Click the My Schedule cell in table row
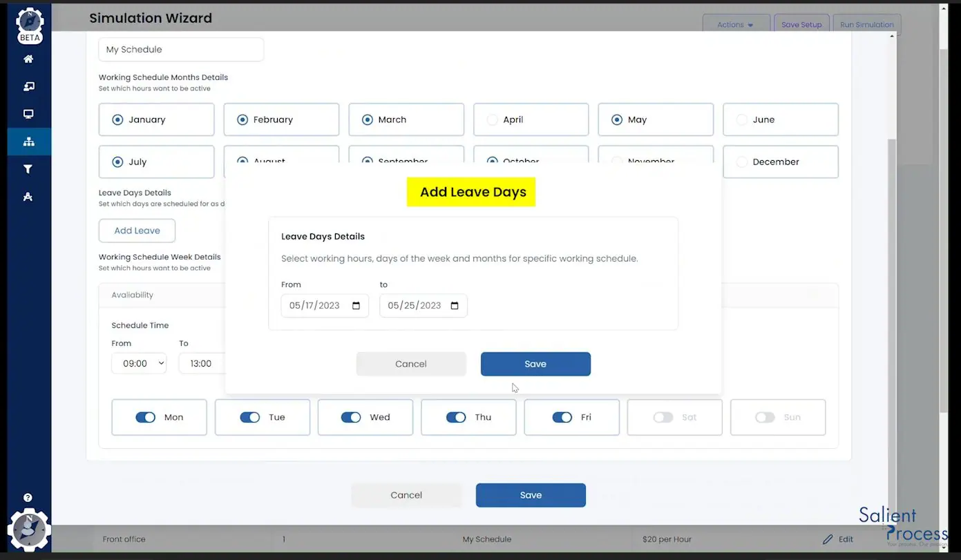Viewport: 961px width, 560px height. coord(487,539)
